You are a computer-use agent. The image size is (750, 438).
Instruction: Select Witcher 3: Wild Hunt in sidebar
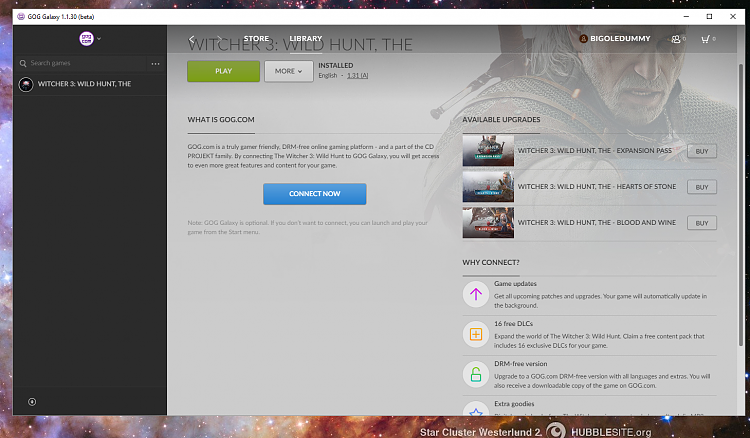pos(90,84)
